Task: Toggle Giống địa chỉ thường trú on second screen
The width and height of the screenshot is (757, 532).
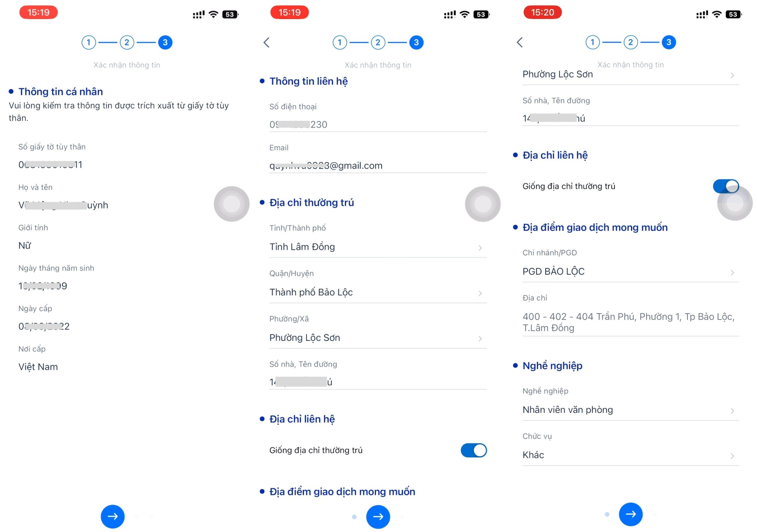Action: click(475, 450)
